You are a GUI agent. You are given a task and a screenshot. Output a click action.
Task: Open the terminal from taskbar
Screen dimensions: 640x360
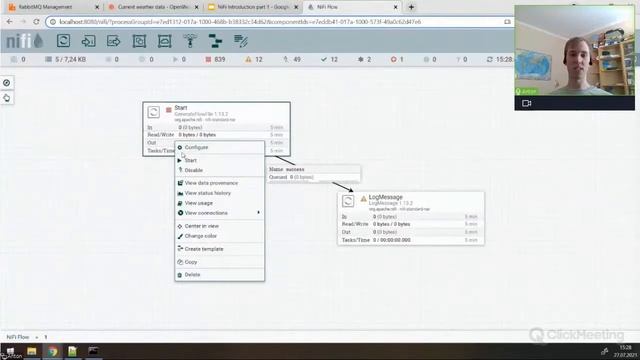(93, 351)
